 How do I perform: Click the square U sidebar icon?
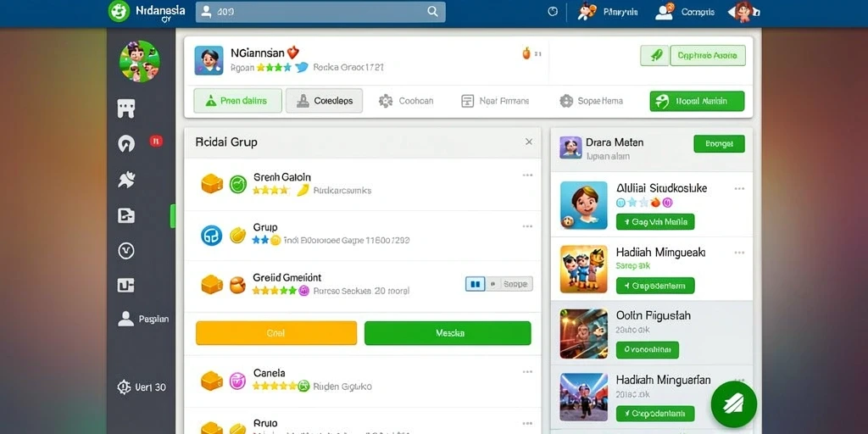[126, 286]
